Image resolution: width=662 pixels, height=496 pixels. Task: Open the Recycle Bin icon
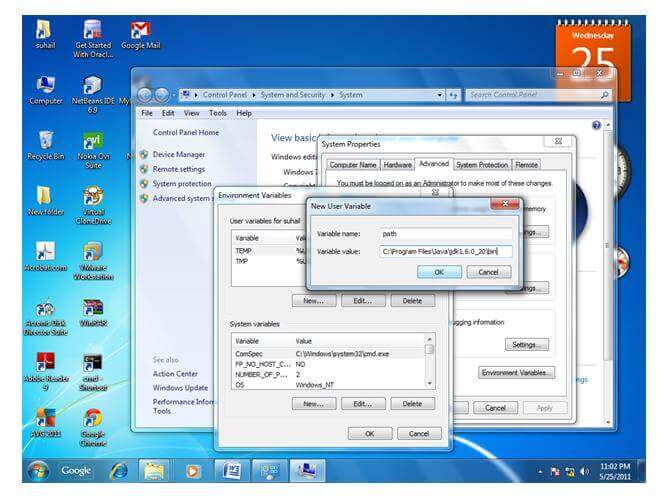(41, 141)
